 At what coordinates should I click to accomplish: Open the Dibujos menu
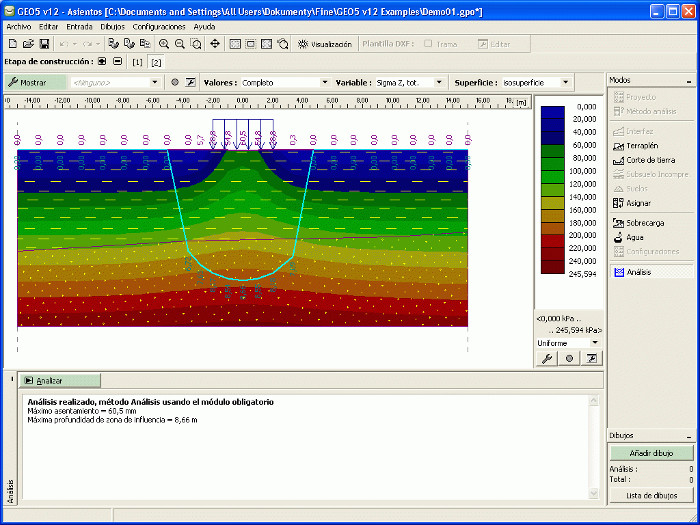coord(112,27)
